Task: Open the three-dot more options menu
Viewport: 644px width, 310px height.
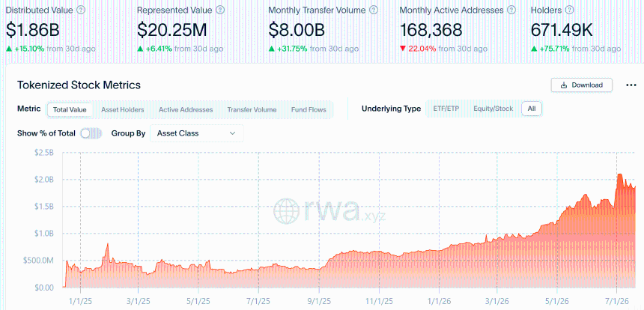Action: (631, 85)
